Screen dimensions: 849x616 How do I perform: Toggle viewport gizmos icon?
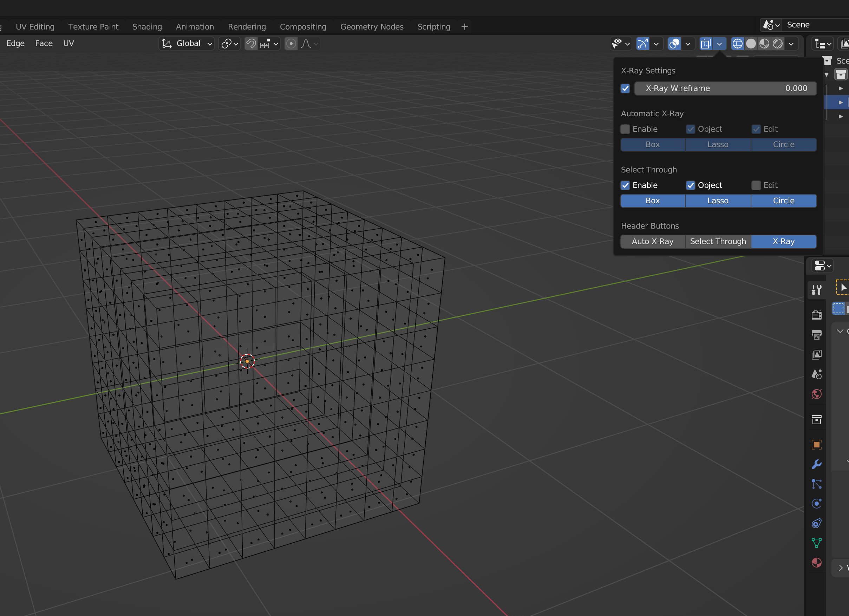(x=642, y=44)
